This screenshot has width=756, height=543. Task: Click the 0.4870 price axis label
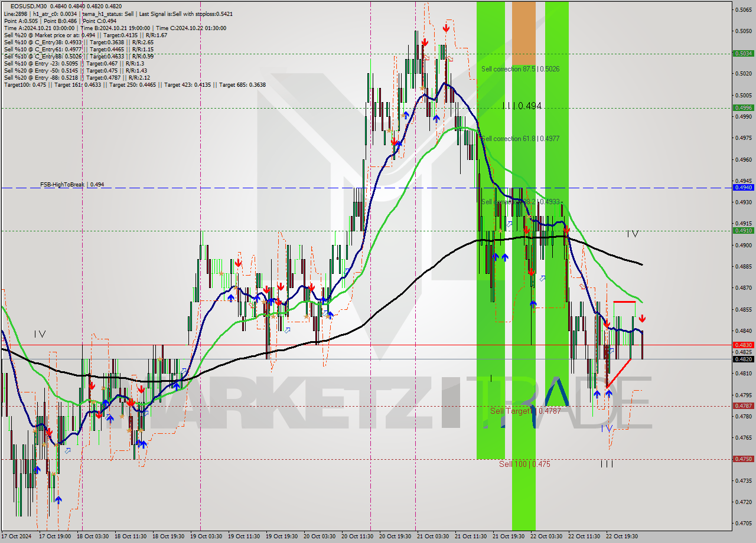point(744,288)
